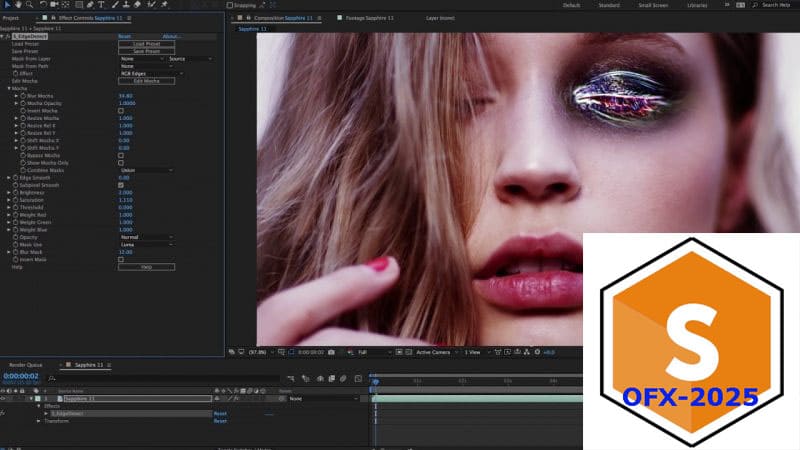This screenshot has height=450, width=800.
Task: Click the Blur Mask value 12.00
Action: click(x=126, y=252)
